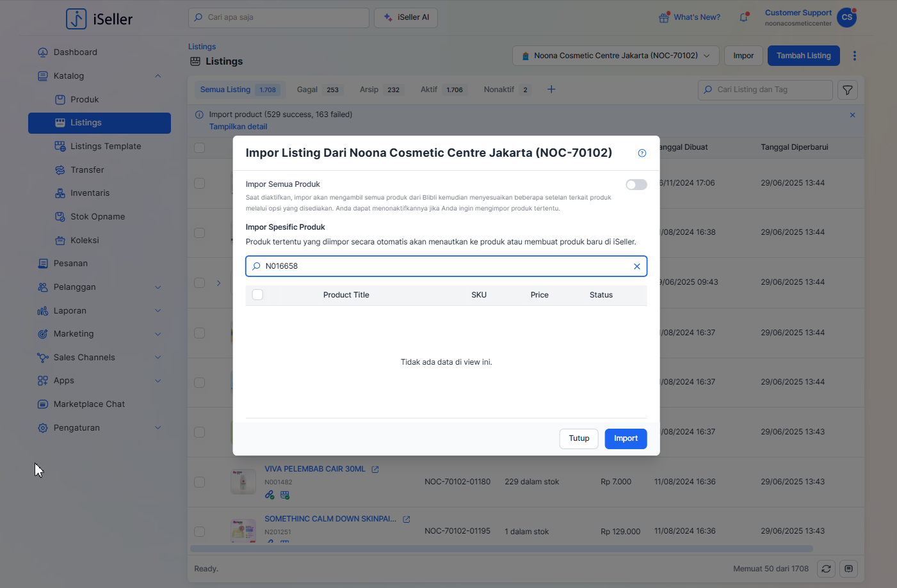Check listing row dated 06/2025 09:43
The height and width of the screenshot is (588, 897).
(200, 283)
